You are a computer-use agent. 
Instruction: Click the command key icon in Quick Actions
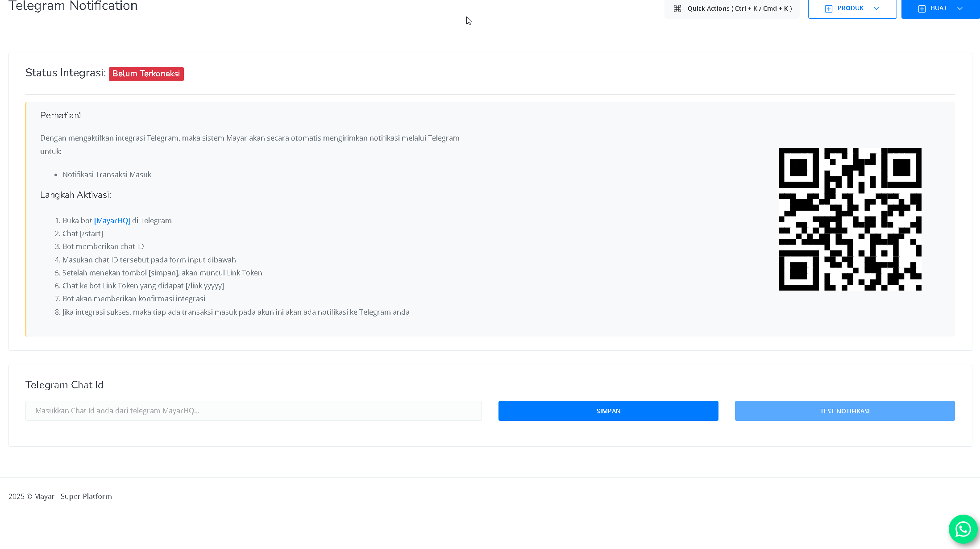point(677,8)
